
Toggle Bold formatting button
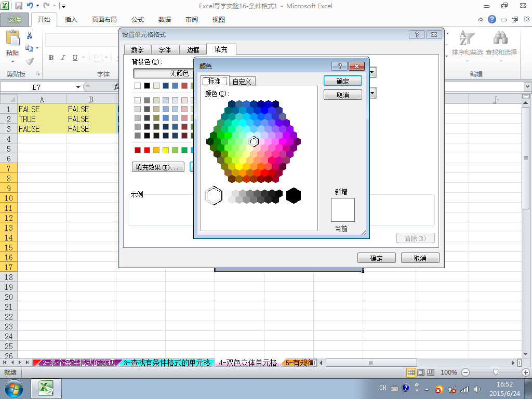[x=51, y=58]
